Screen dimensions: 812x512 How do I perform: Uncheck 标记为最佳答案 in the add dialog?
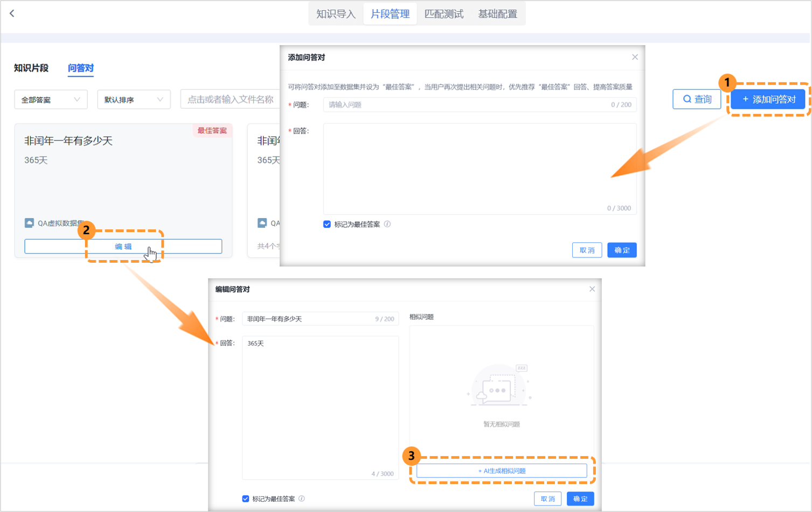[327, 225]
